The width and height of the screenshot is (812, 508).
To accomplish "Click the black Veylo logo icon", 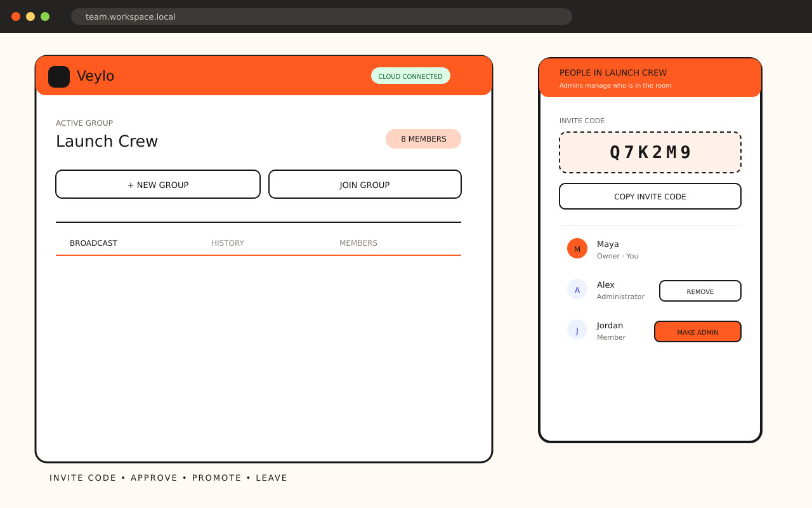I will point(59,77).
